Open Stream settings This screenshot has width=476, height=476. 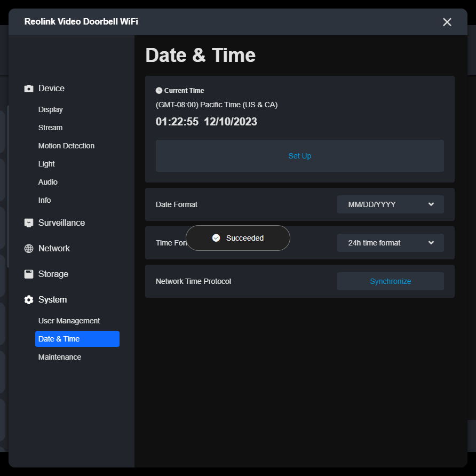[50, 128]
